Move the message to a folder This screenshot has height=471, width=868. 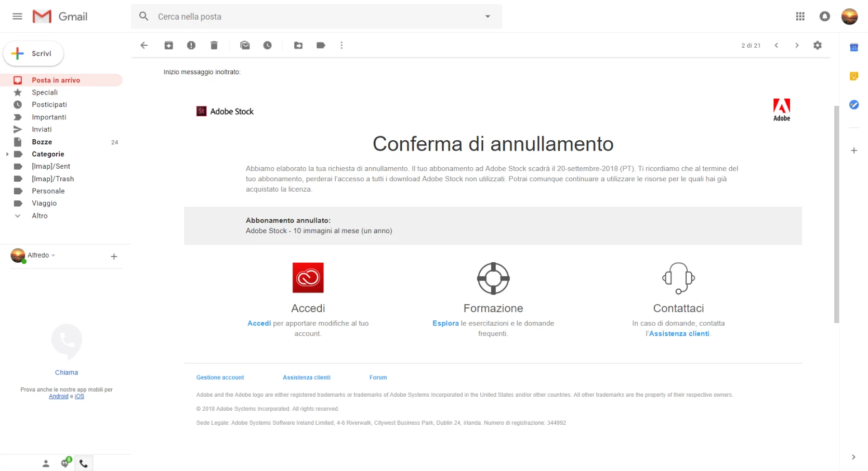tap(298, 45)
